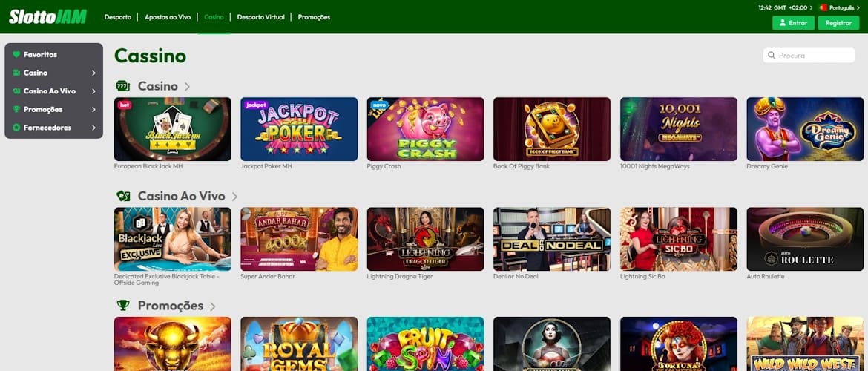The image size is (868, 371).
Task: Open the GMT +02:00 timezone dropdown
Action: pyautogui.click(x=785, y=7)
